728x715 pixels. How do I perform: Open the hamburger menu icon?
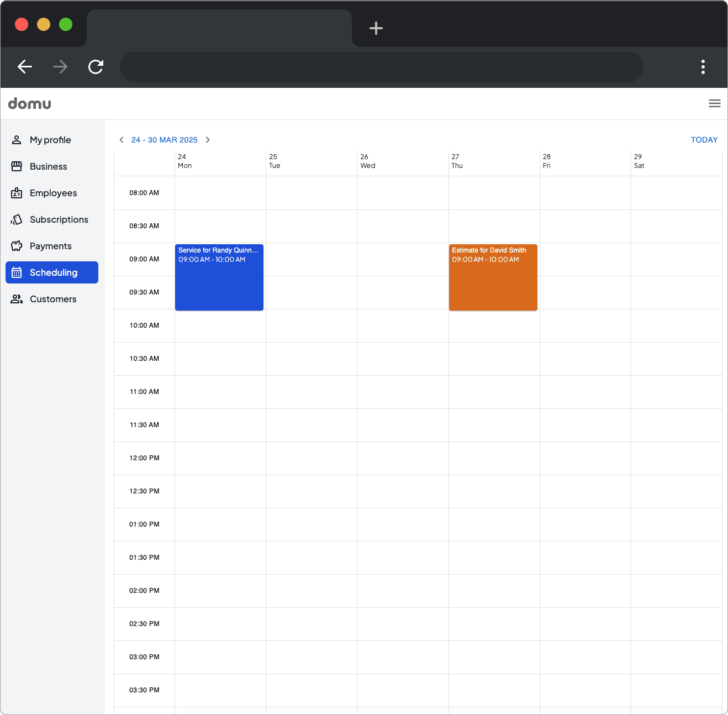tap(715, 103)
